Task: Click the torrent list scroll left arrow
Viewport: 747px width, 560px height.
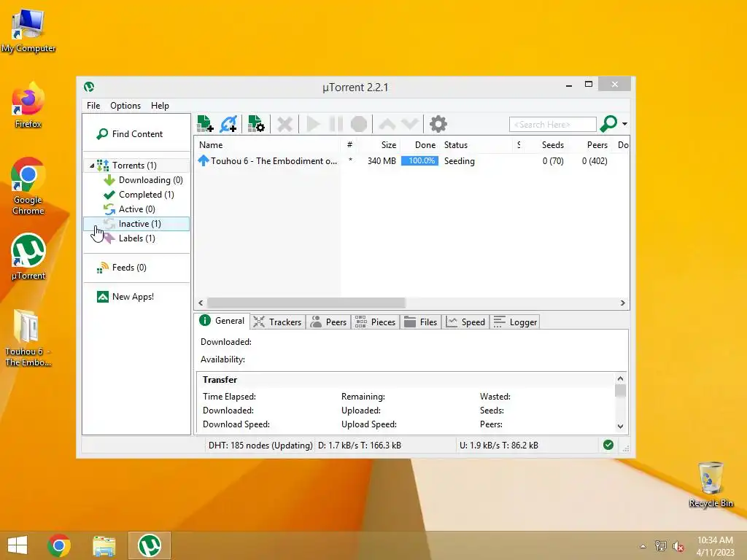Action: (201, 303)
